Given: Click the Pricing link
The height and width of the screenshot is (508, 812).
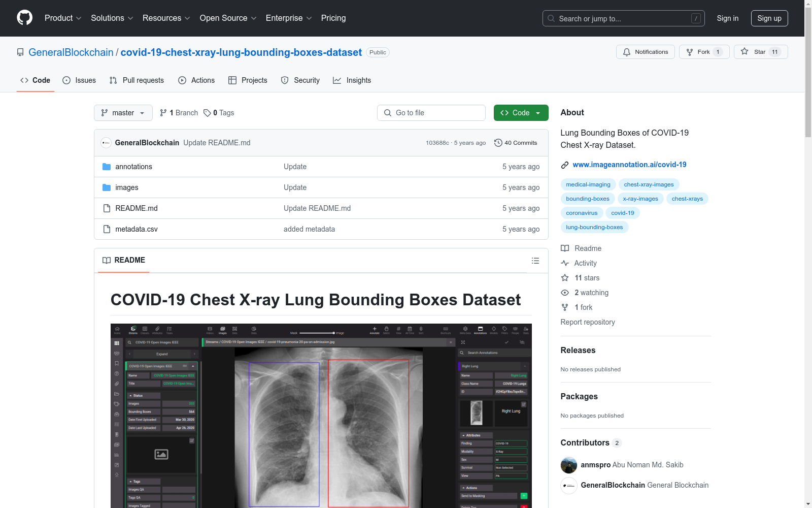Looking at the screenshot, I should coord(333,18).
